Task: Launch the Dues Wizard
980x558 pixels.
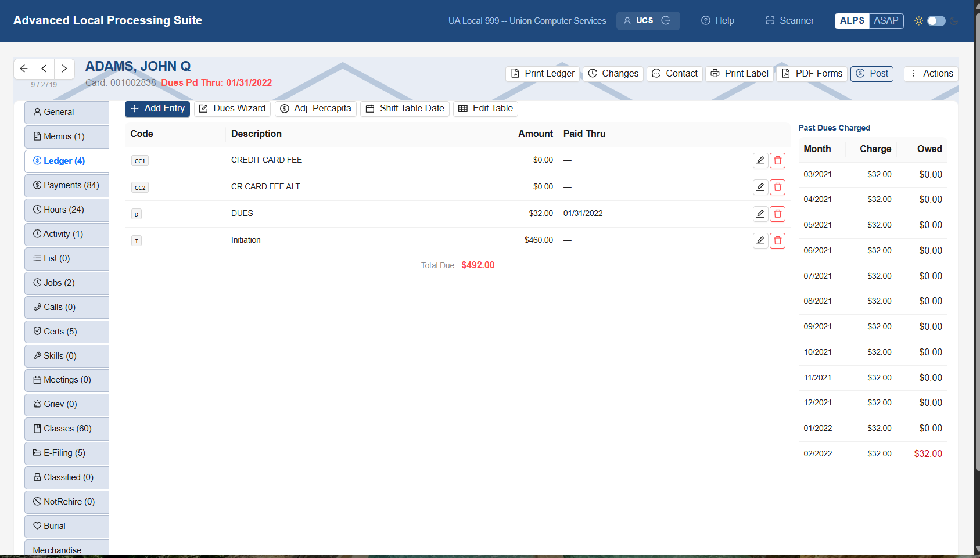Action: (x=232, y=109)
